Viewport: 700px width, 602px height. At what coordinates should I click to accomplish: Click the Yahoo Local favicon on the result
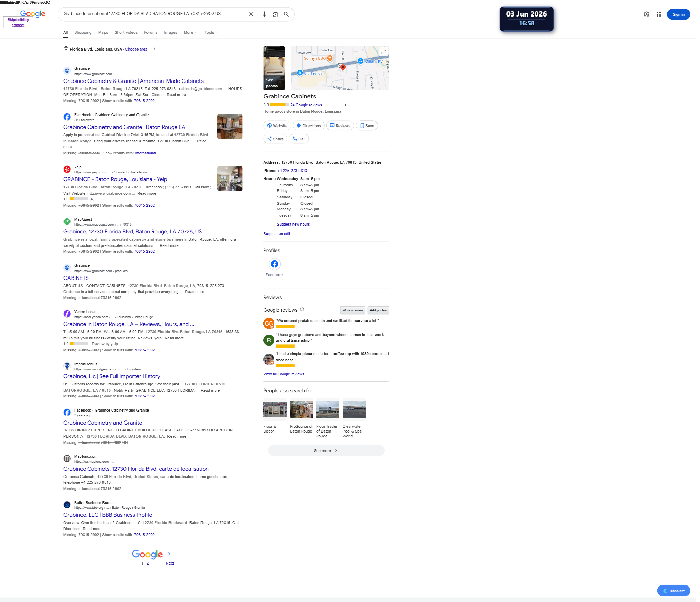(x=67, y=314)
